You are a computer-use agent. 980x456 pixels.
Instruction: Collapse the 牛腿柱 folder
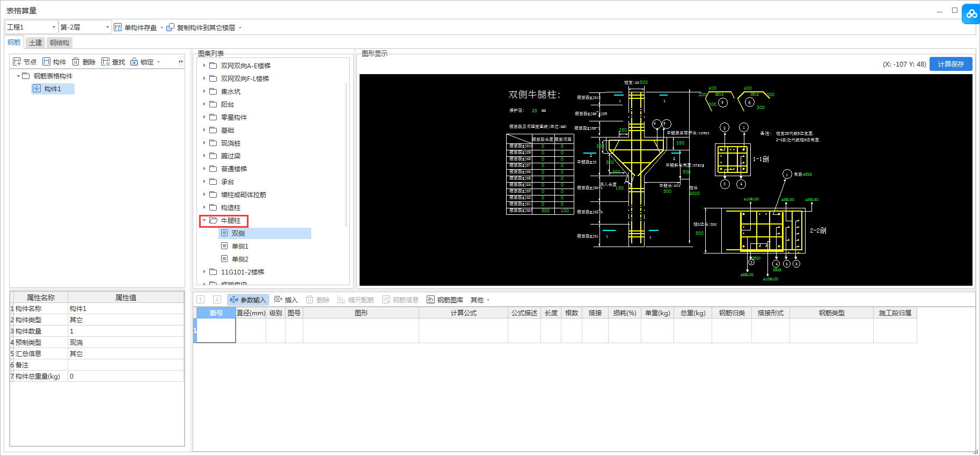[x=204, y=220]
